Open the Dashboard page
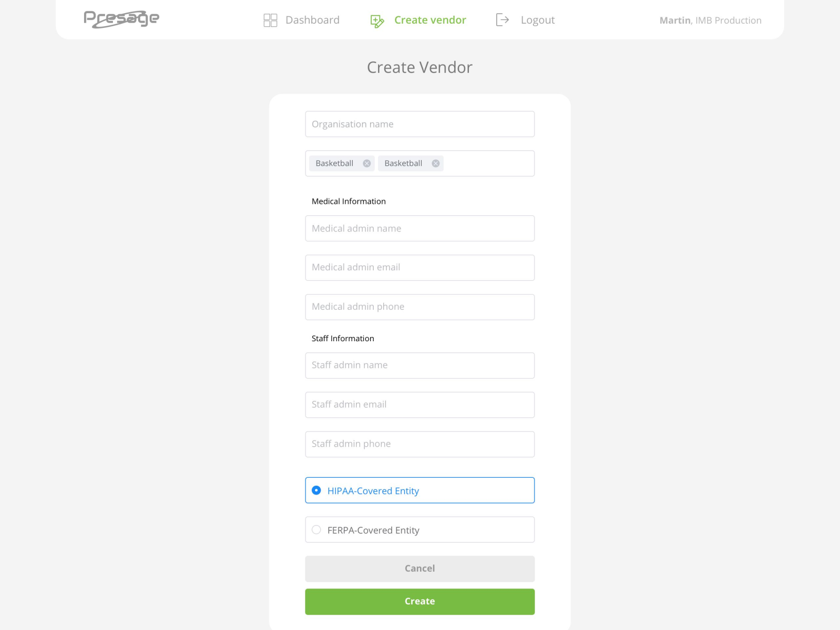This screenshot has width=840, height=630. 312,20
